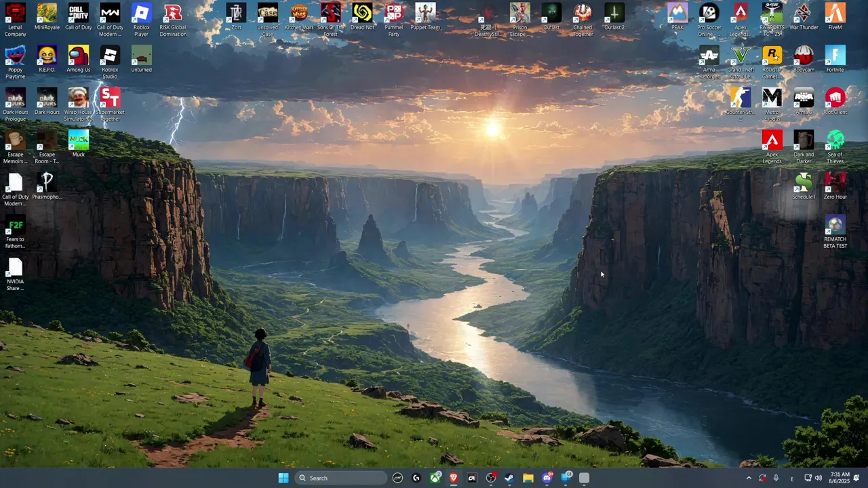Screen dimensions: 868x488
Task: Select the Grand Theft Auto V shortcut
Action: click(741, 62)
